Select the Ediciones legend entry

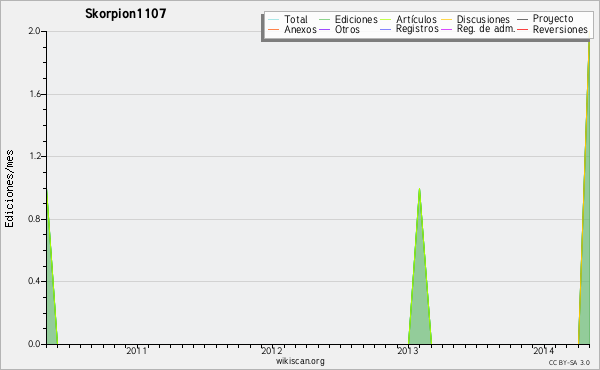pyautogui.click(x=348, y=19)
